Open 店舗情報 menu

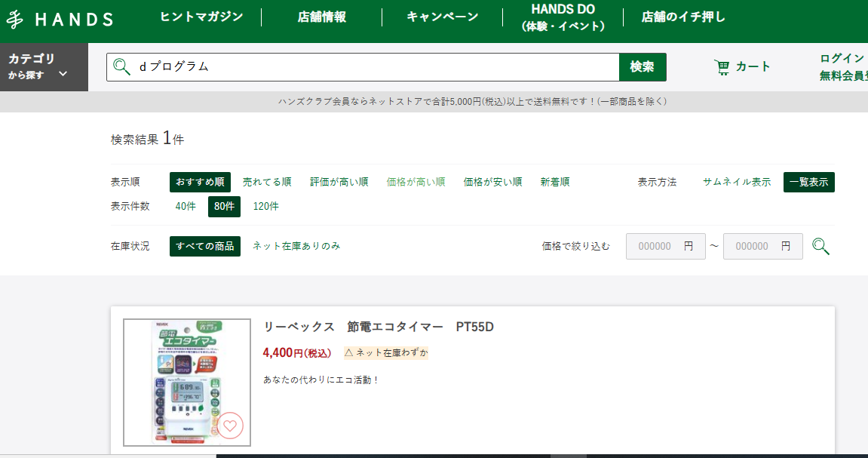tap(321, 17)
